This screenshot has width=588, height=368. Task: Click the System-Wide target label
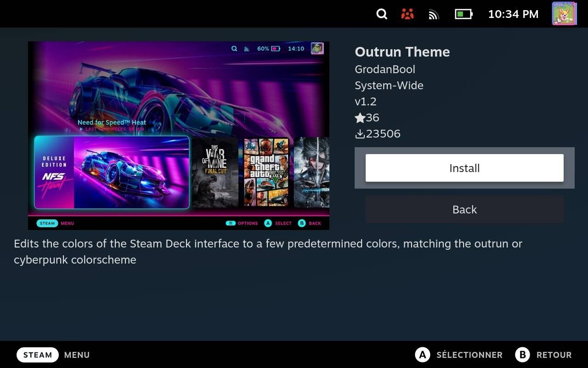[389, 86]
